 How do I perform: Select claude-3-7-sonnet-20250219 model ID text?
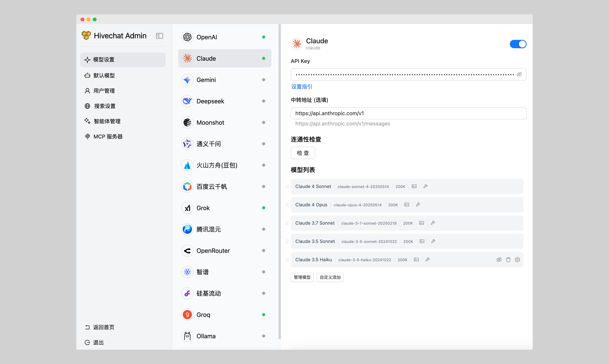coord(369,223)
